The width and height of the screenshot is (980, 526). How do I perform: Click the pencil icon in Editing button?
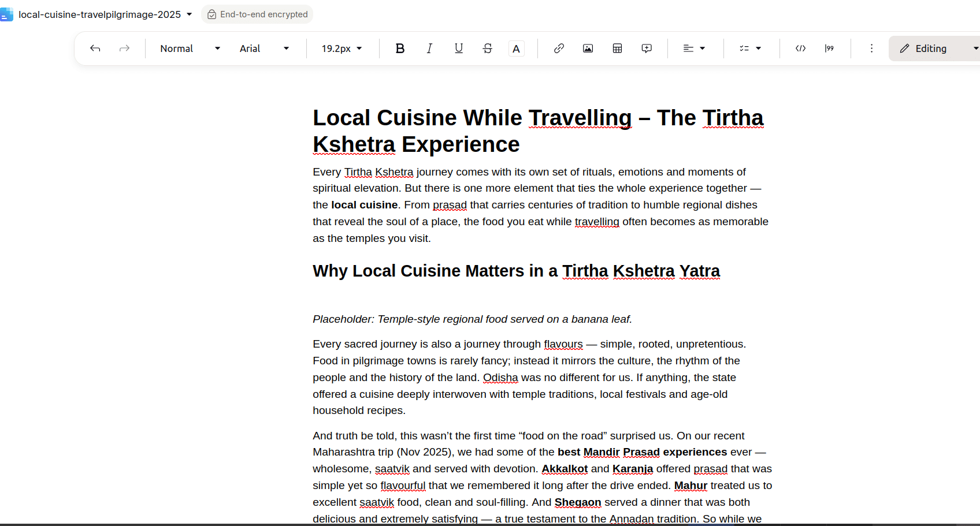coord(905,49)
